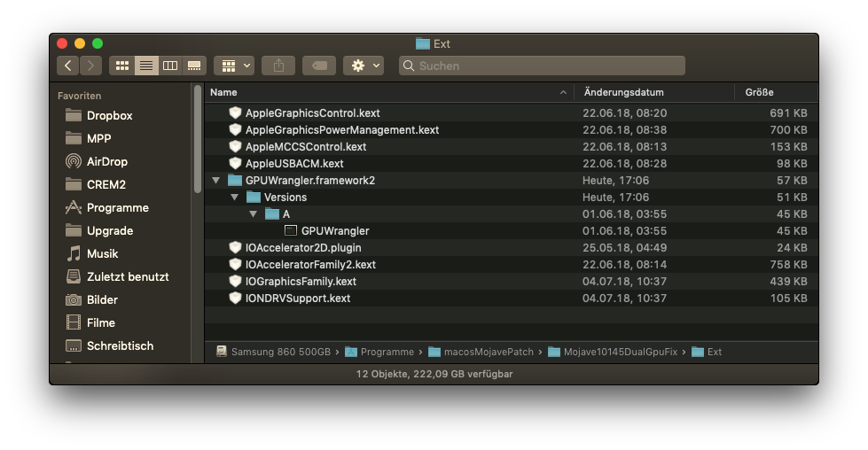Go back with the left arrow button
Image resolution: width=868 pixels, height=450 pixels.
[x=67, y=66]
